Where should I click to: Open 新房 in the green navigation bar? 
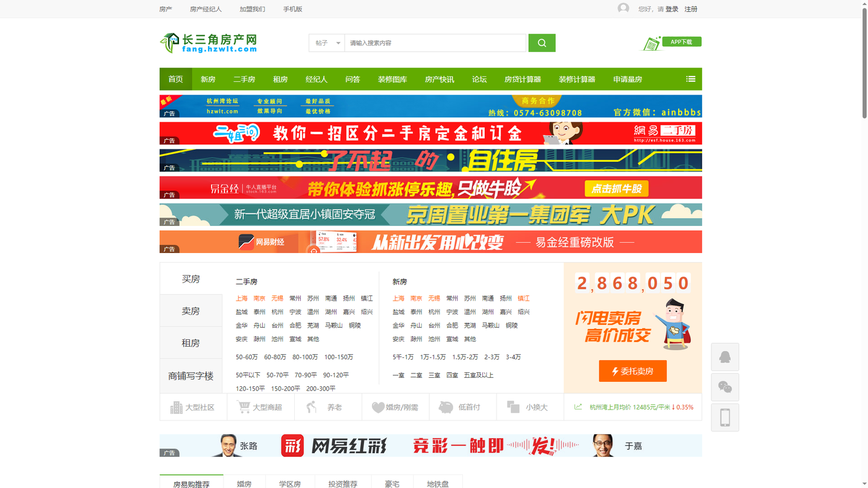coord(208,79)
